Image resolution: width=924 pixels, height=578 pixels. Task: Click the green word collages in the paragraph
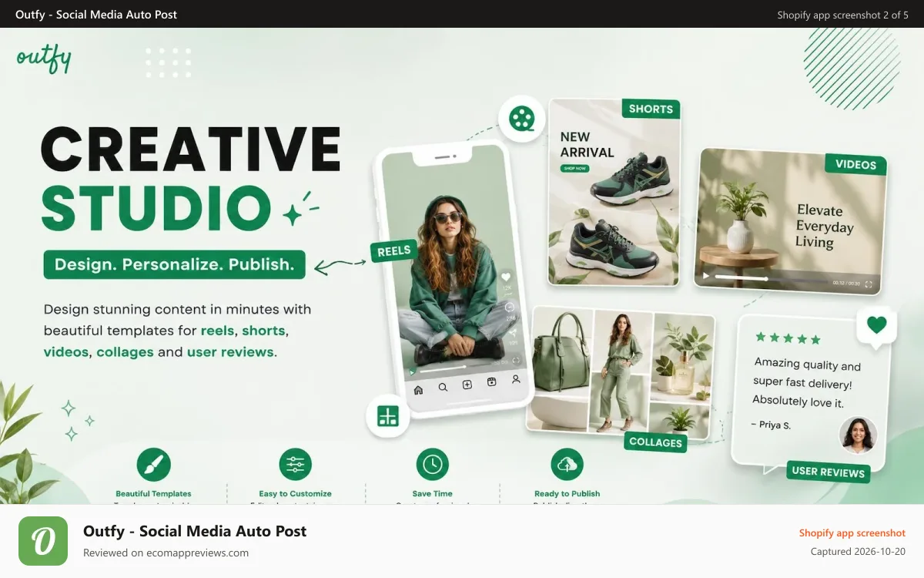click(125, 352)
